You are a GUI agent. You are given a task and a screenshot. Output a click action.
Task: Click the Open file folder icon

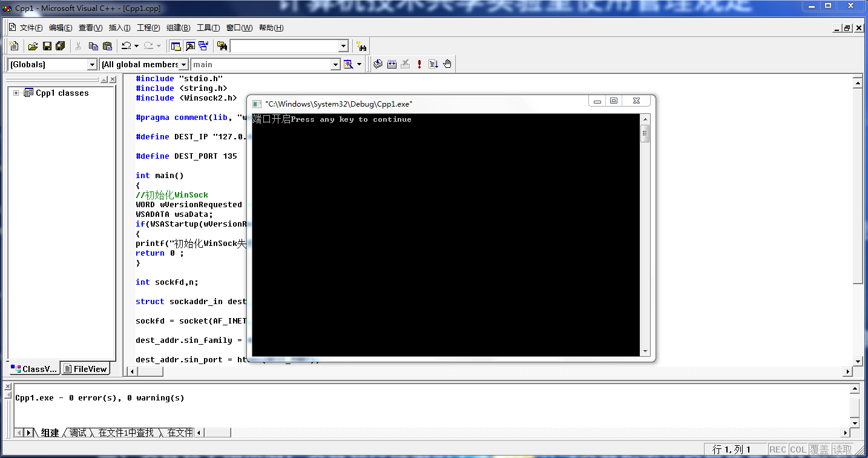[33, 46]
